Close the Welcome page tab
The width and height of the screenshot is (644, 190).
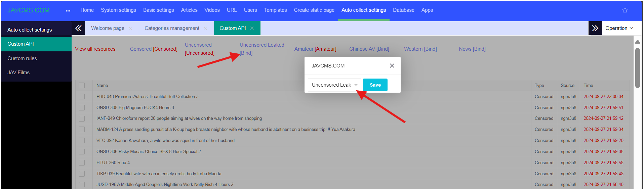pyautogui.click(x=130, y=29)
